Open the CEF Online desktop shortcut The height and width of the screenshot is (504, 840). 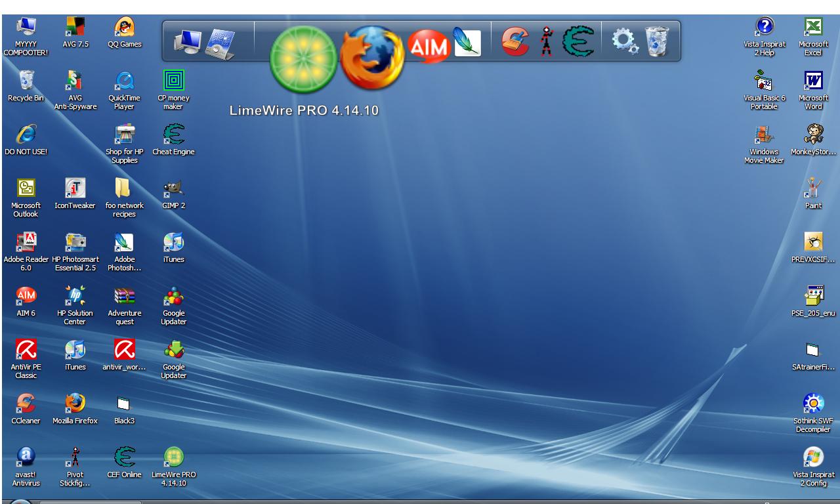pyautogui.click(x=124, y=463)
